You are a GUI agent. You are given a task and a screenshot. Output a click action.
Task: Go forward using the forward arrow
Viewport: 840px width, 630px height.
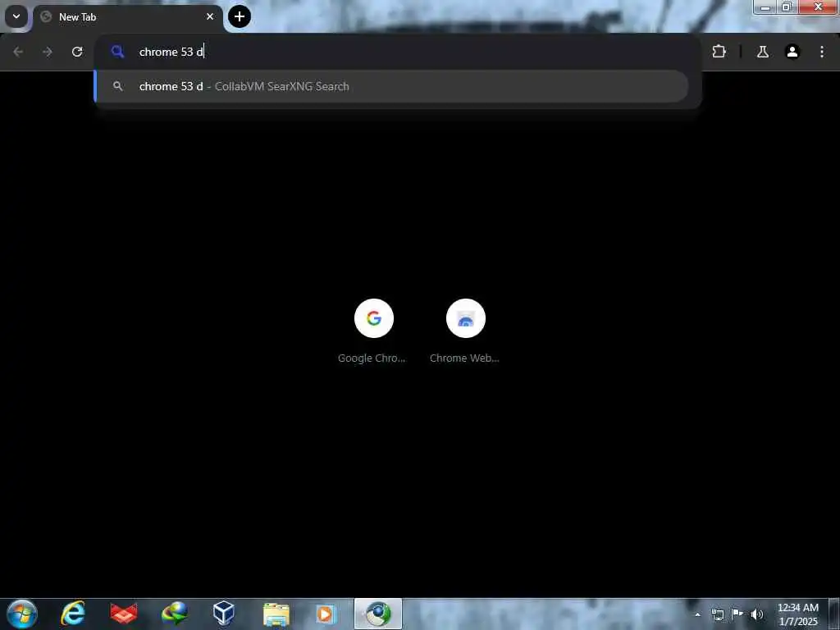click(48, 52)
